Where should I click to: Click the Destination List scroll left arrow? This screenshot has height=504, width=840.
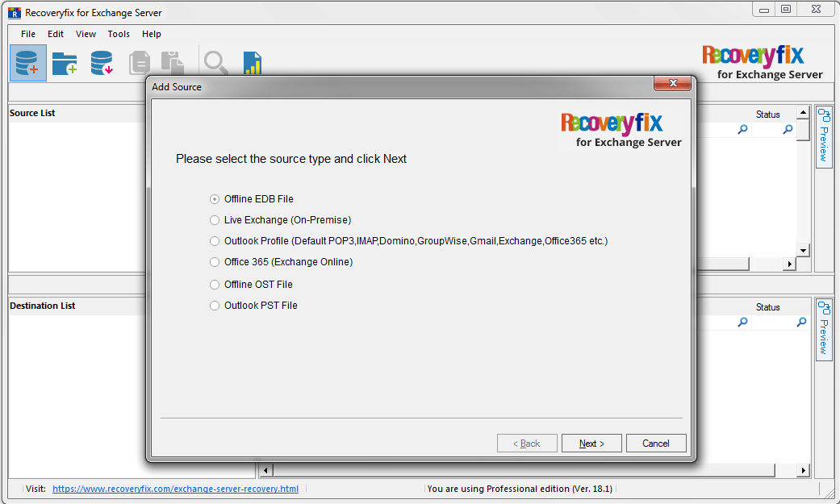point(265,470)
